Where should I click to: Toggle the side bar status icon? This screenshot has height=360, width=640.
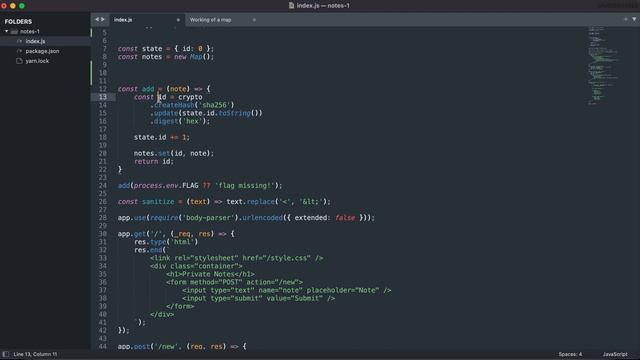point(5,354)
